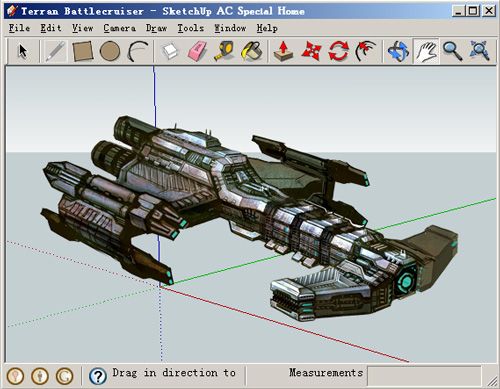The image size is (500, 389).
Task: Open the Tools menu
Action: tap(190, 28)
